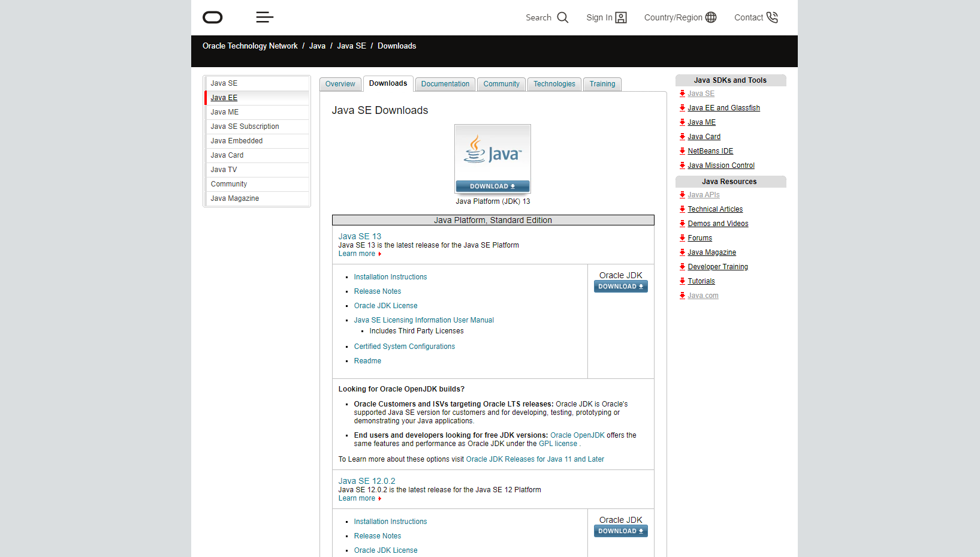The height and width of the screenshot is (557, 980).
Task: Open Java Magazine in left sidebar
Action: tap(257, 198)
